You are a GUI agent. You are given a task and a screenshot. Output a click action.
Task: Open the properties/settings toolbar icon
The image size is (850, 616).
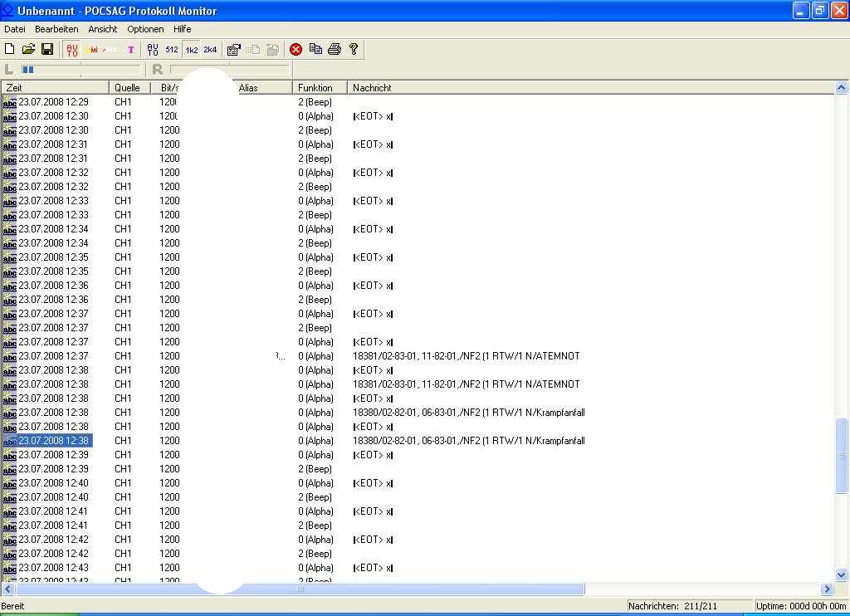pos(233,50)
